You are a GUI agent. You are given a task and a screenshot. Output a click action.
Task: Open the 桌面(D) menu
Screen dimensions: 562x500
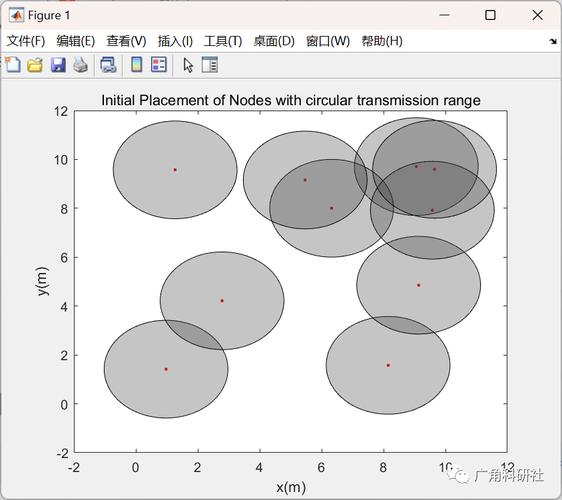tap(274, 41)
